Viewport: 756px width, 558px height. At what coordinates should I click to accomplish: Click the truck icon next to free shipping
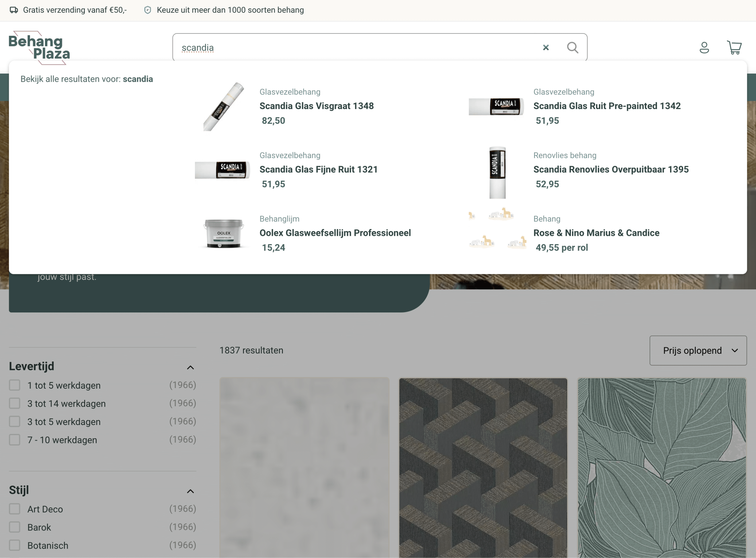[x=14, y=10]
